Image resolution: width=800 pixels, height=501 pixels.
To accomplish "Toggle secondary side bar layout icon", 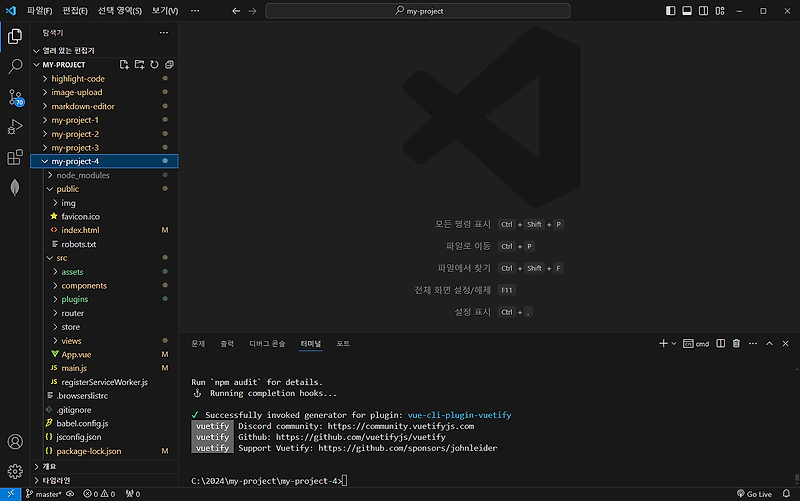I will pyautogui.click(x=703, y=11).
